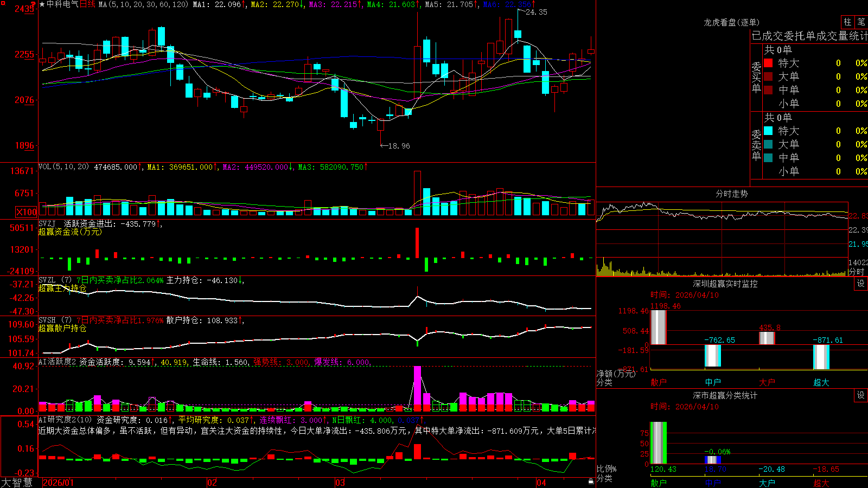
Task: Click the 超赢散户持仓 label
Action: 62,328
